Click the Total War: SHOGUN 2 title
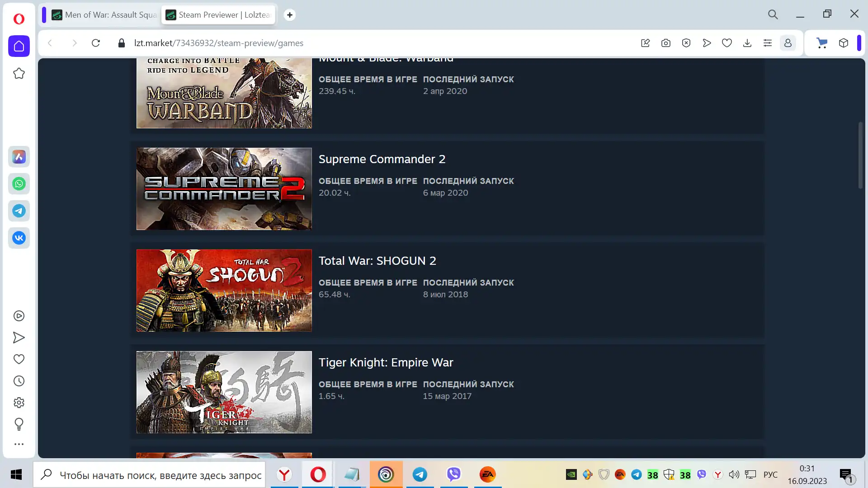Viewport: 868px width, 488px height. pyautogui.click(x=377, y=261)
